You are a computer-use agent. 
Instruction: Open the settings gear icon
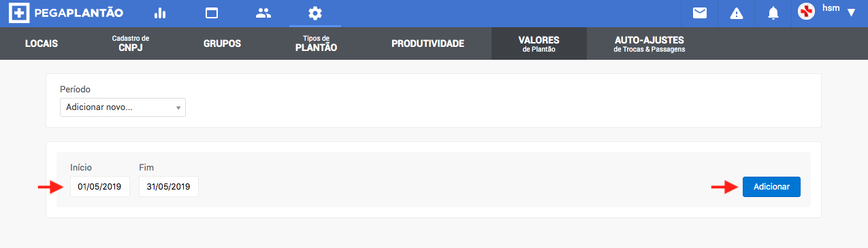315,13
